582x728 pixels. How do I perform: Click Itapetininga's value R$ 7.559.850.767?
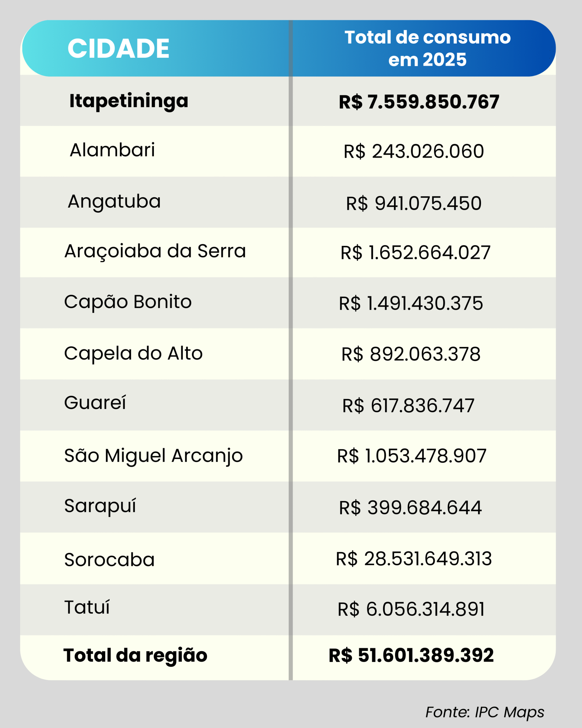(419, 102)
